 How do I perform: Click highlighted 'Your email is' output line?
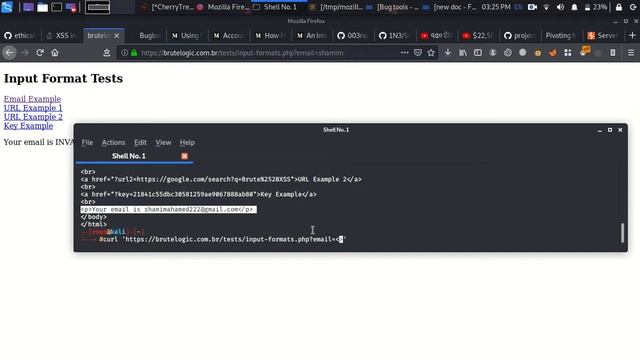click(168, 209)
